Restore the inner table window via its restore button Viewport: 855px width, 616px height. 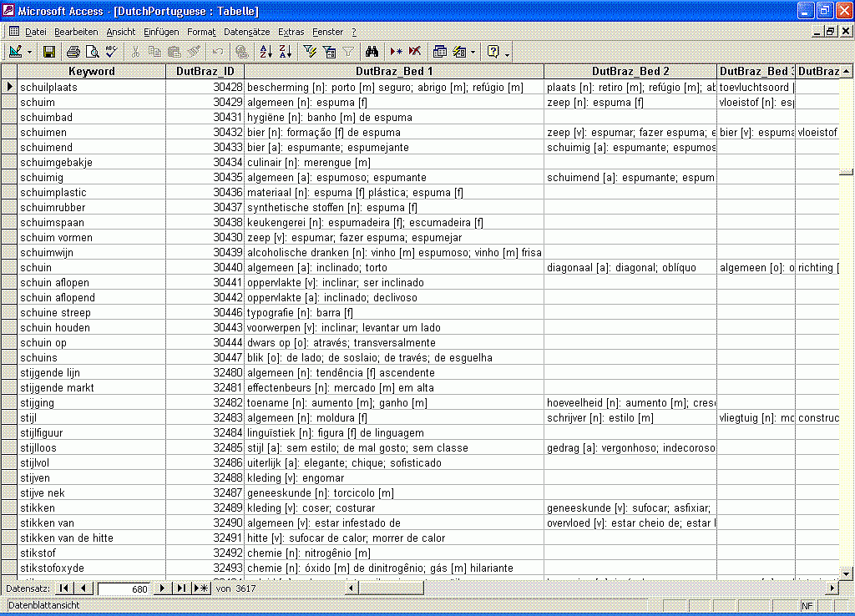pyautogui.click(x=831, y=32)
